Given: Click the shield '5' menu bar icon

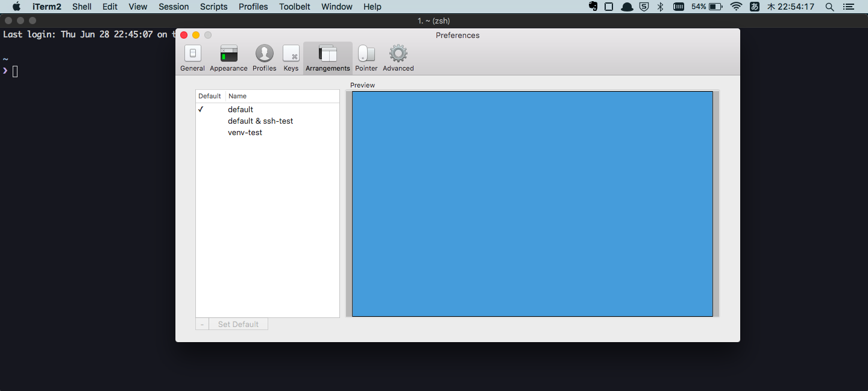Looking at the screenshot, I should (644, 7).
